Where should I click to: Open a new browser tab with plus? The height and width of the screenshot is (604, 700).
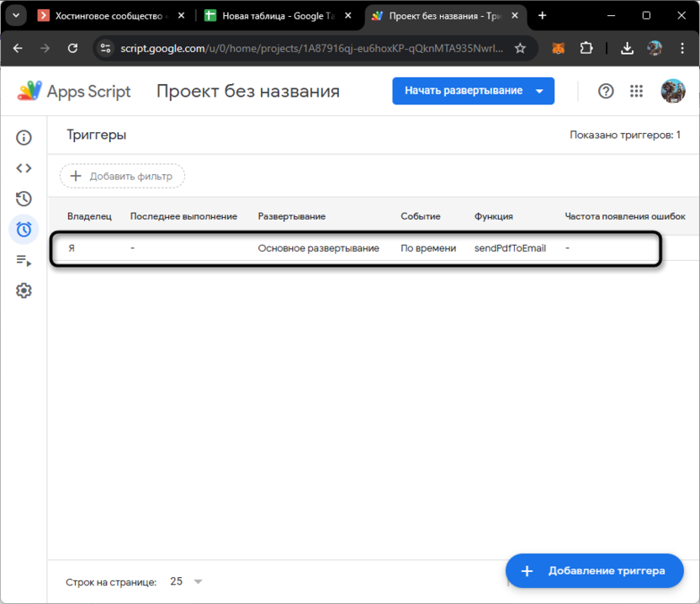point(542,16)
